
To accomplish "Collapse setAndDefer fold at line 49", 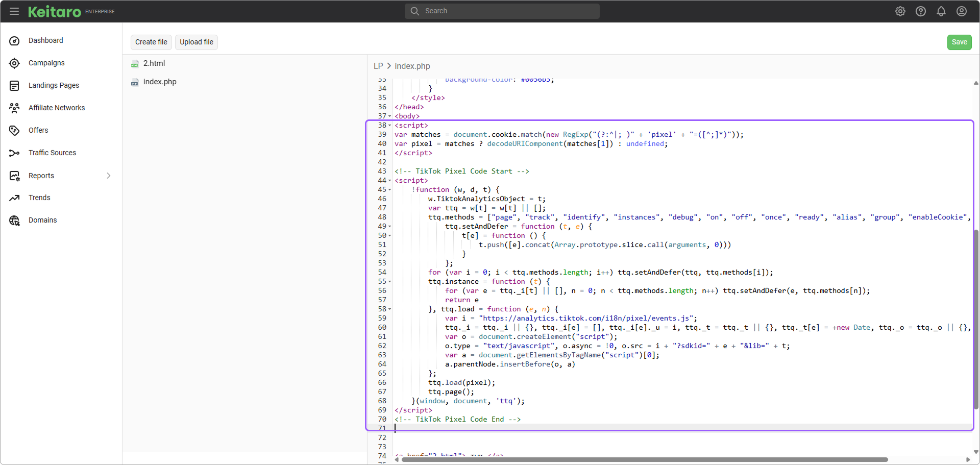I will point(390,227).
